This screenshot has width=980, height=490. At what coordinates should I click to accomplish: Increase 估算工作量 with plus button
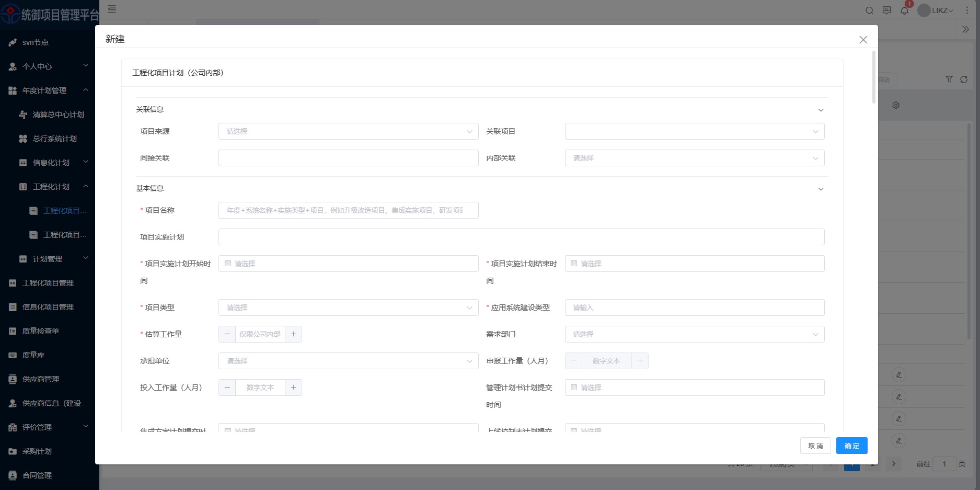pos(294,334)
